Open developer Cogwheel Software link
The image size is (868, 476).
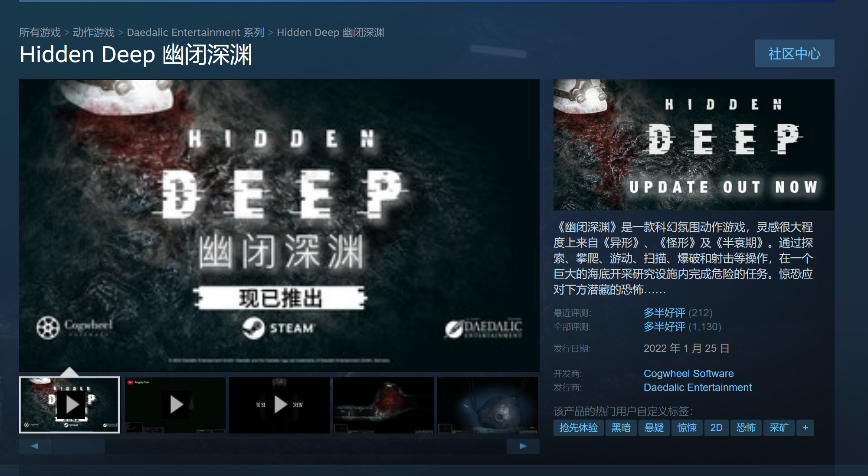[689, 374]
